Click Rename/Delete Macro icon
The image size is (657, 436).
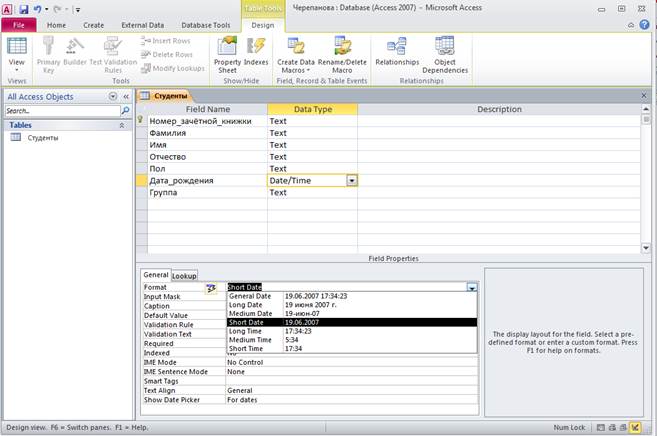pos(342,54)
